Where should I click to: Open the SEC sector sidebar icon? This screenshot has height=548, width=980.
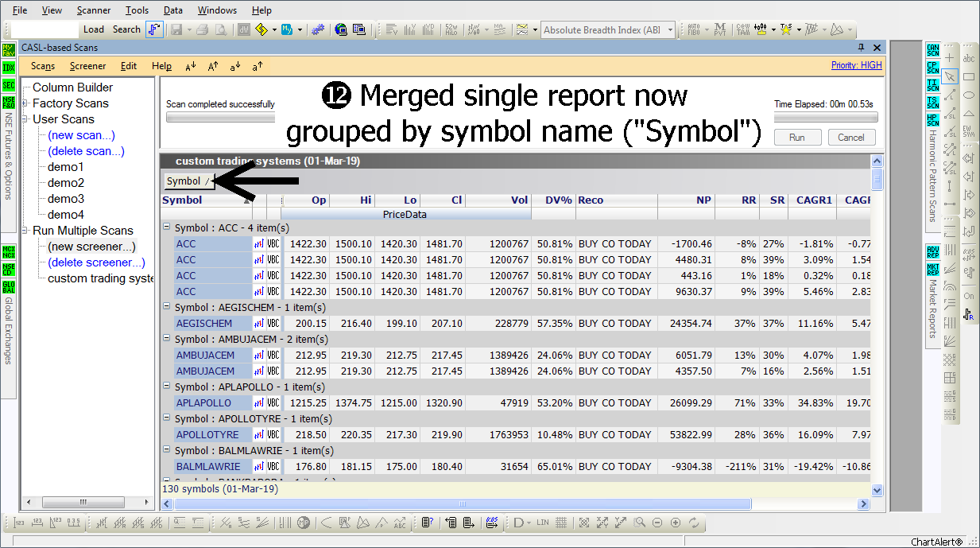click(x=9, y=85)
